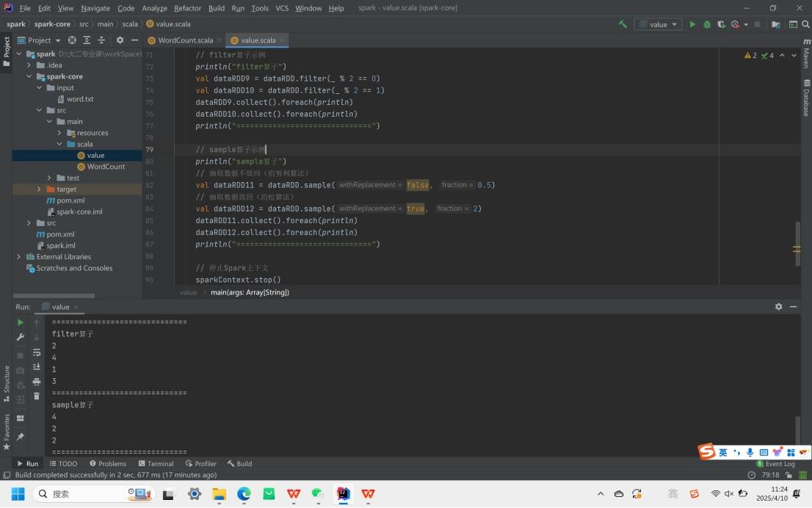The image size is (812, 508).
Task: Print the console output
Action: [37, 382]
